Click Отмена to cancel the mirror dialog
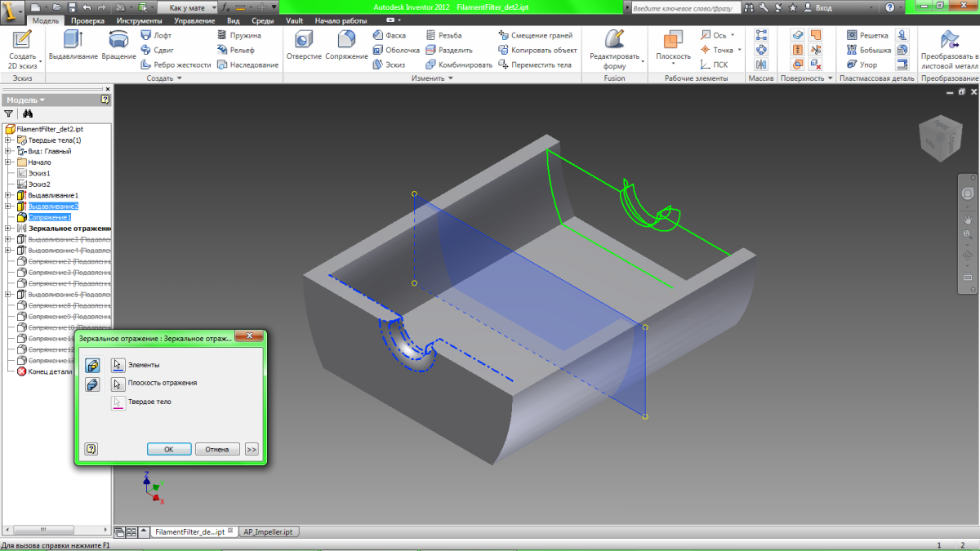 (216, 449)
